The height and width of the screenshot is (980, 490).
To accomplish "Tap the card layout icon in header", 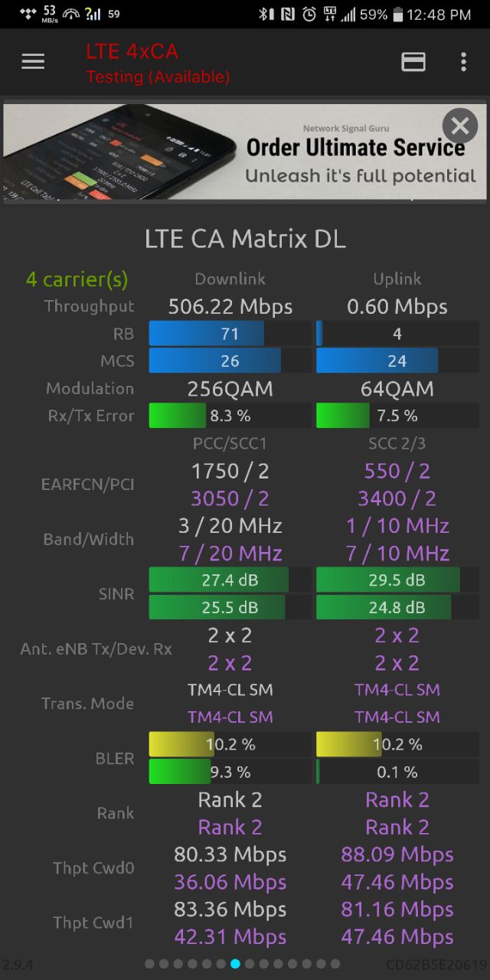I will pyautogui.click(x=413, y=62).
